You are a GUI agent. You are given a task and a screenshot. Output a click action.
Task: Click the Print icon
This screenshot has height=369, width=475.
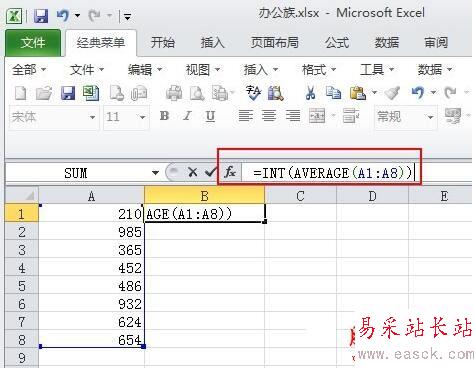(x=174, y=93)
